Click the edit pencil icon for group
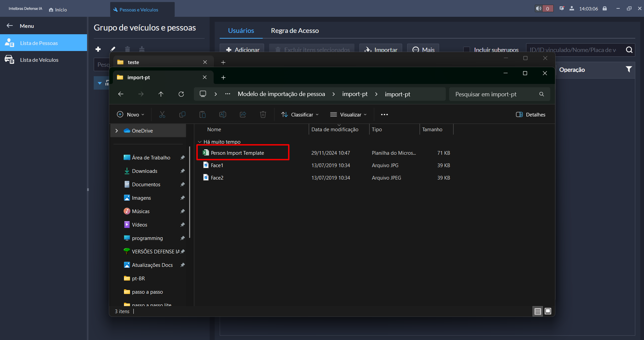Screen dimensions: 644x340 (x=113, y=49)
